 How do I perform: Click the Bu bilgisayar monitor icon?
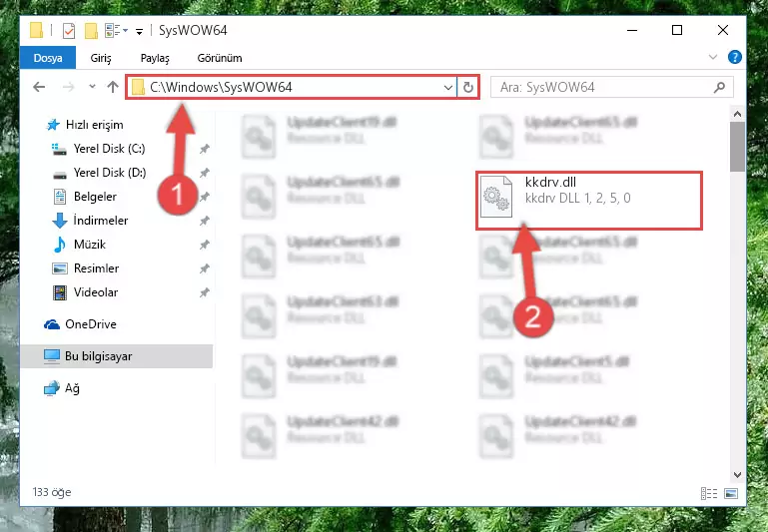pyautogui.click(x=52, y=356)
